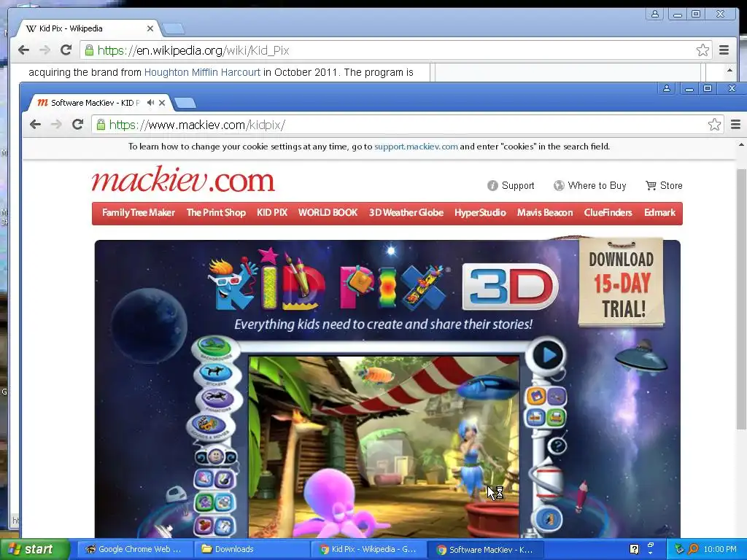Open a new tab in the MacKiev window
Screen dimensions: 747x560
(185, 103)
